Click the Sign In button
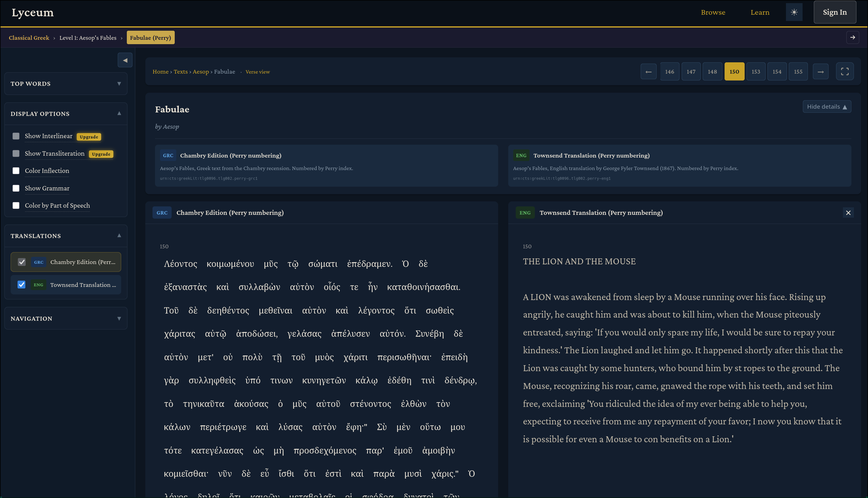This screenshot has height=498, width=868. coord(834,12)
